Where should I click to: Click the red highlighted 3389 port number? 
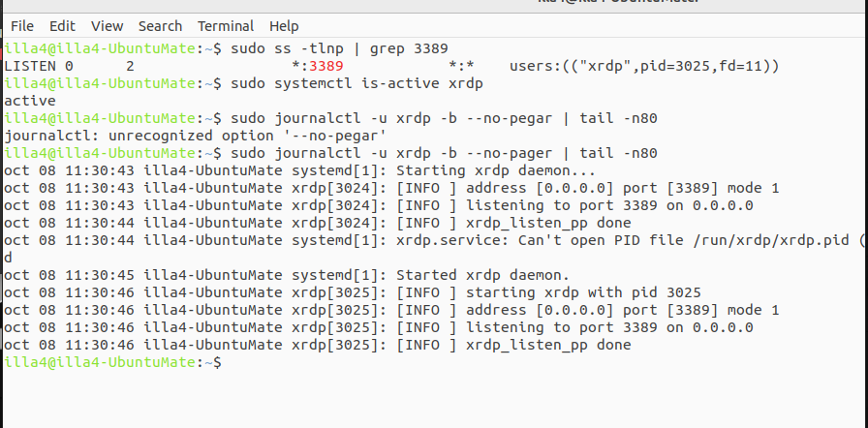click(x=326, y=66)
